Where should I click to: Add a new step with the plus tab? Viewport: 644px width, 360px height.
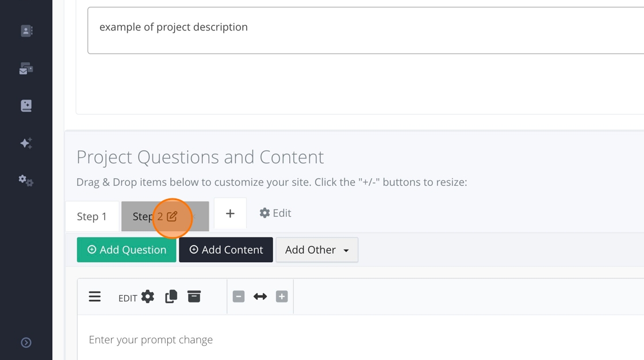coord(230,213)
